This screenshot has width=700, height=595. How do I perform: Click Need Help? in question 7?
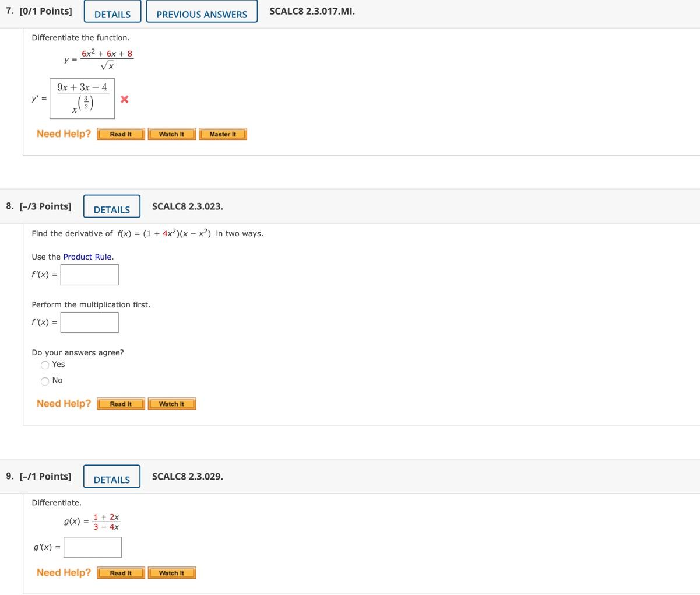[64, 134]
